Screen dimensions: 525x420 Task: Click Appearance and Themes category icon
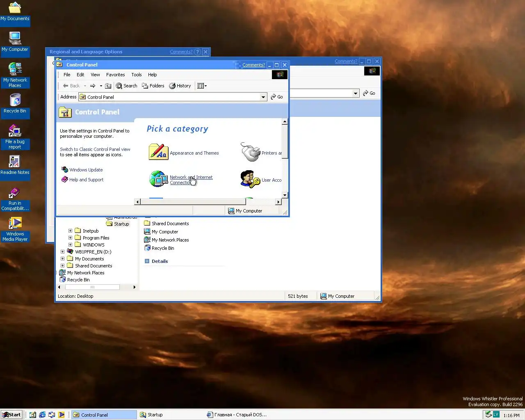158,152
